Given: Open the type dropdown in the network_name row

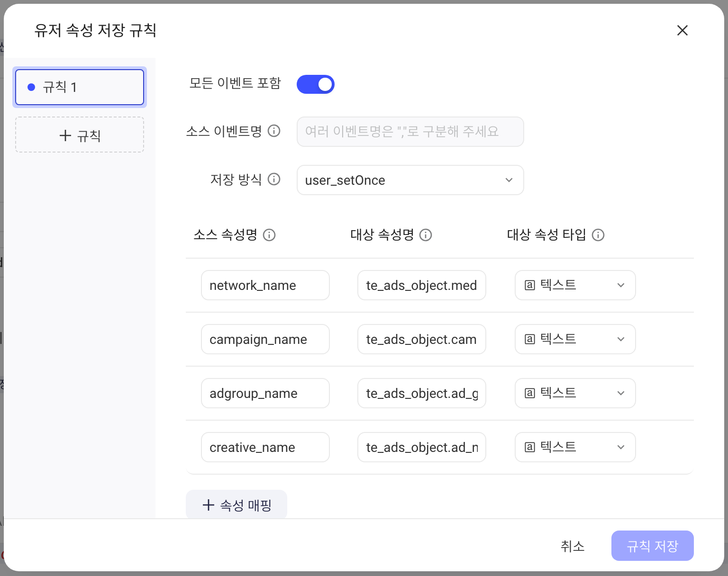Looking at the screenshot, I should coord(575,285).
